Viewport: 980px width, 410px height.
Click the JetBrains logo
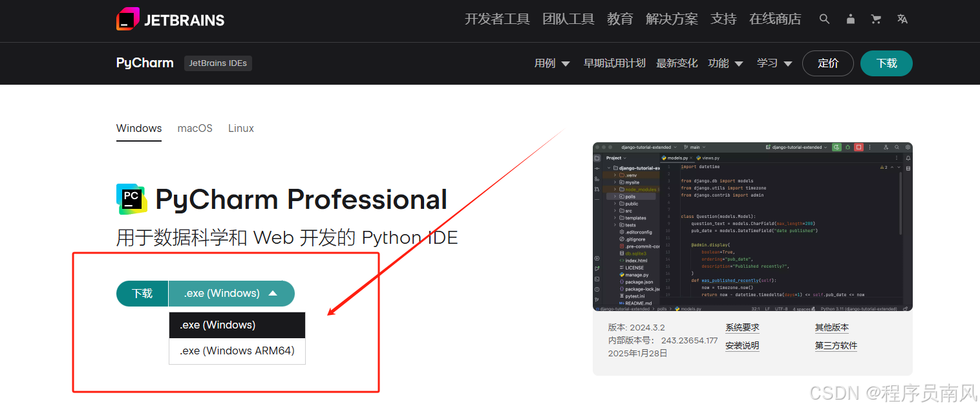(x=170, y=19)
